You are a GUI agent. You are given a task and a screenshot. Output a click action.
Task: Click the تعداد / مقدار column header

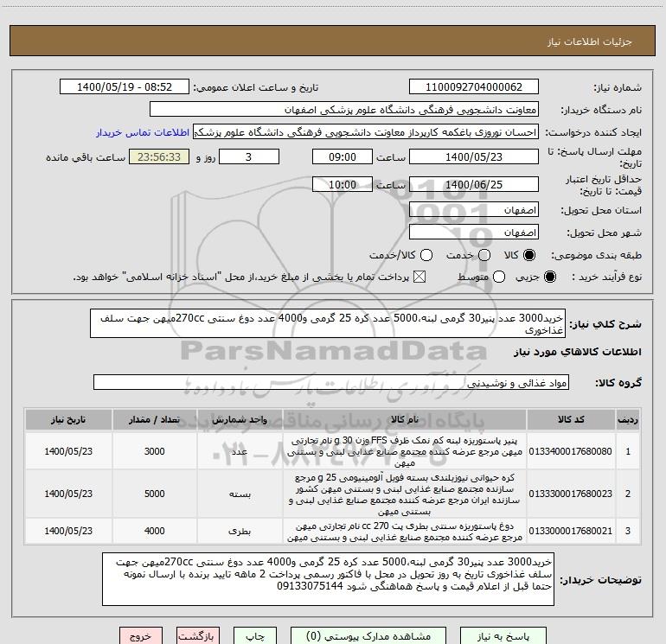(x=154, y=420)
